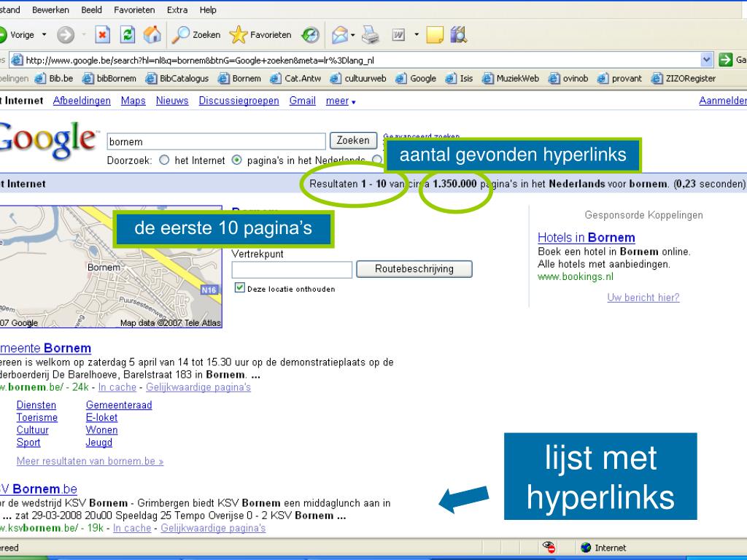The width and height of the screenshot is (747, 560).
Task: Click the Zoeken button beside search box
Action: coord(353,141)
